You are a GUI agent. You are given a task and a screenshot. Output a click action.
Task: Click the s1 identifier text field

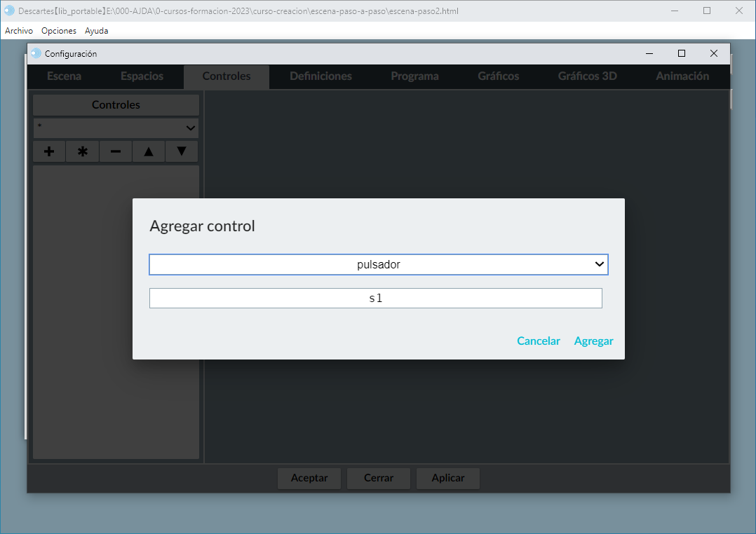click(x=375, y=298)
